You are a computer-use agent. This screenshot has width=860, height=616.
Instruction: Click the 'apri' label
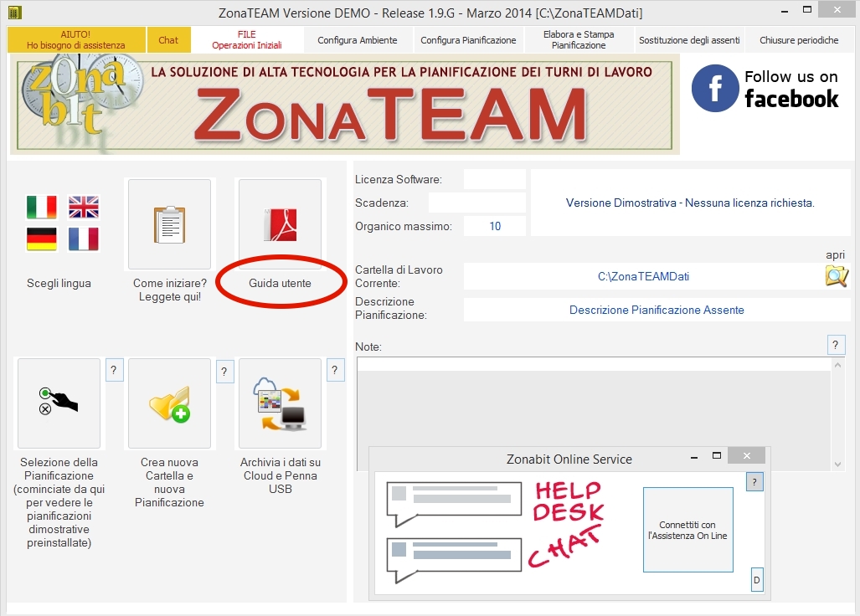click(836, 254)
